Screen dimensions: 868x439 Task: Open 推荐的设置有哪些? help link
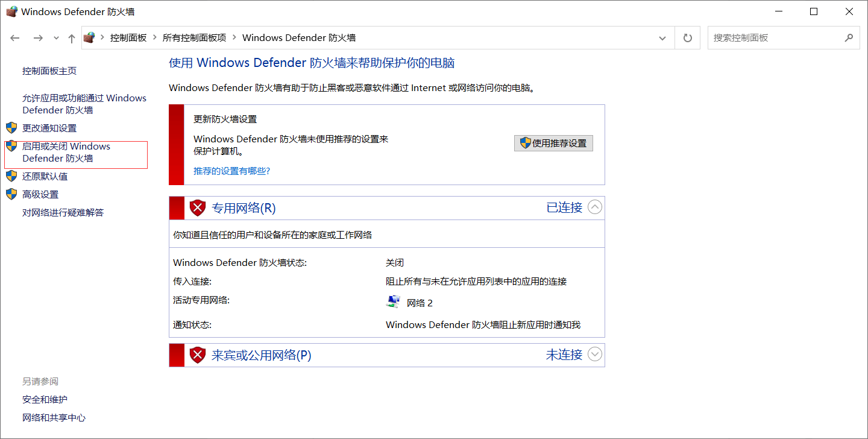(x=231, y=171)
